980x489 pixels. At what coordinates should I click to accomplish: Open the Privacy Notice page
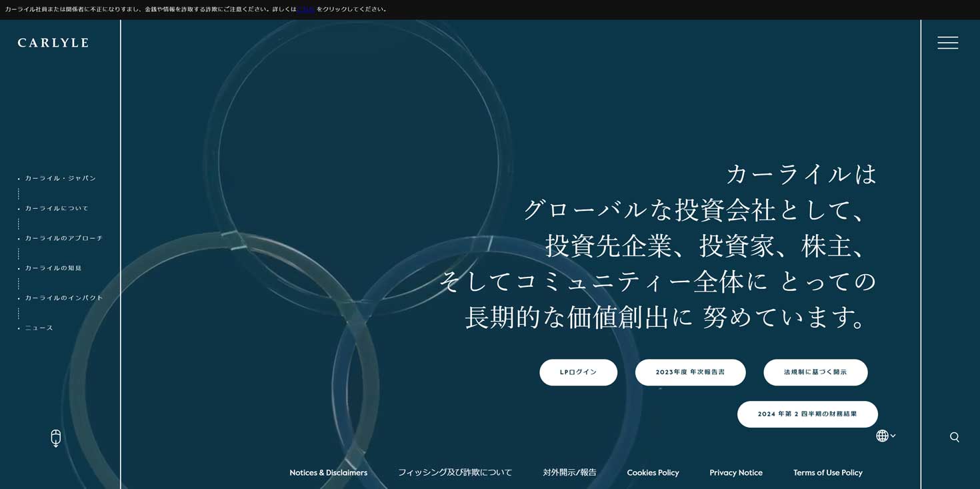pos(736,472)
